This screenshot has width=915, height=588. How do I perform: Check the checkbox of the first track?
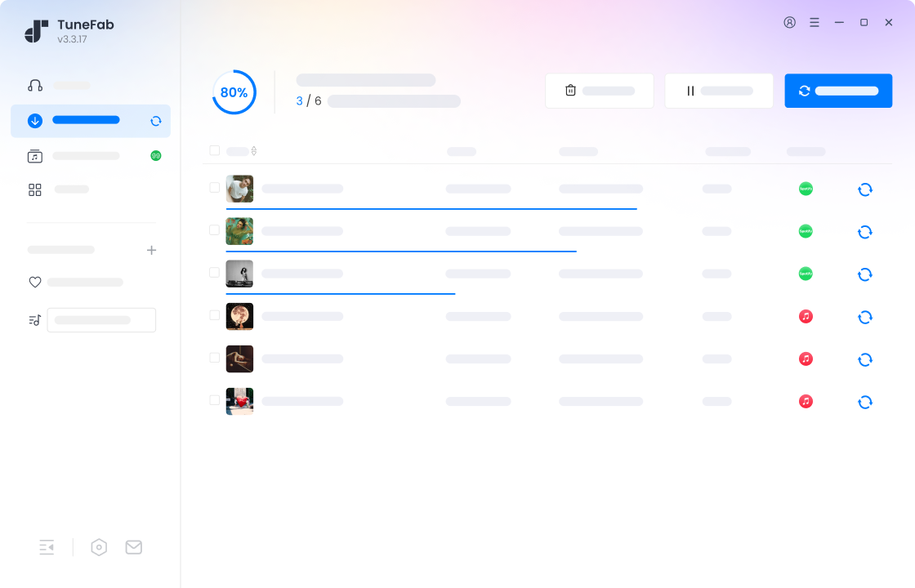[x=214, y=188]
